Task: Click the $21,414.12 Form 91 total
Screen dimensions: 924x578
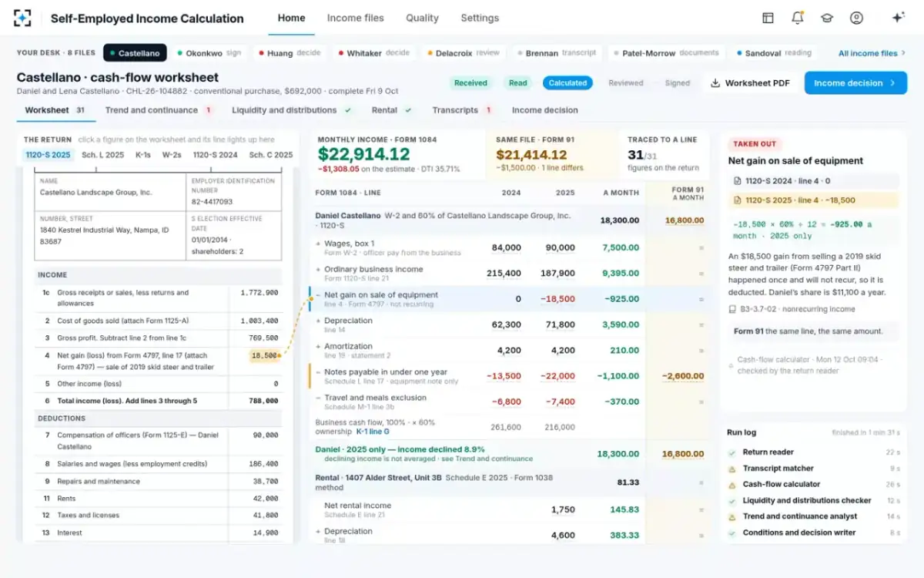Action: pyautogui.click(x=530, y=154)
